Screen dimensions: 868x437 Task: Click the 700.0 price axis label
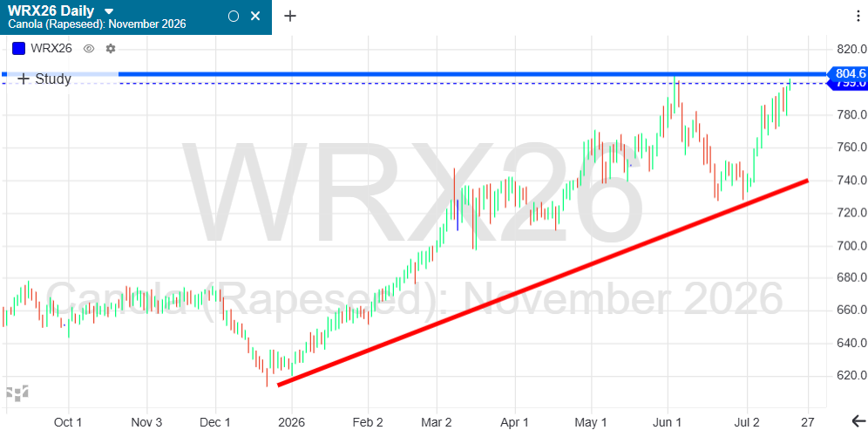(x=851, y=245)
